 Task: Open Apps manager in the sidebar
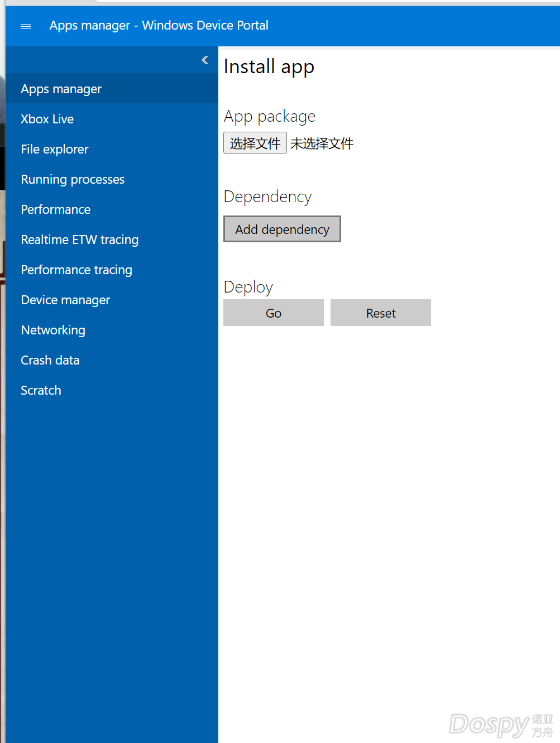(x=61, y=89)
